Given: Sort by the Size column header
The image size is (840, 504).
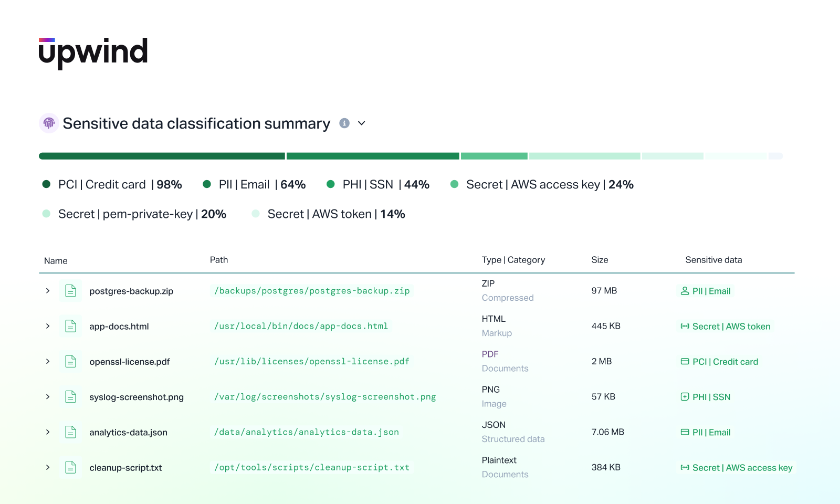Looking at the screenshot, I should point(600,260).
